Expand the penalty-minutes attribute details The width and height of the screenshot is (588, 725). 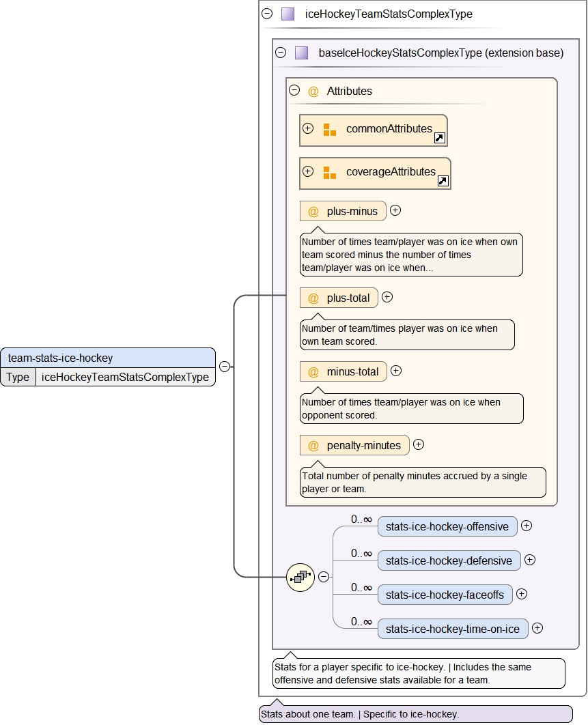point(419,444)
